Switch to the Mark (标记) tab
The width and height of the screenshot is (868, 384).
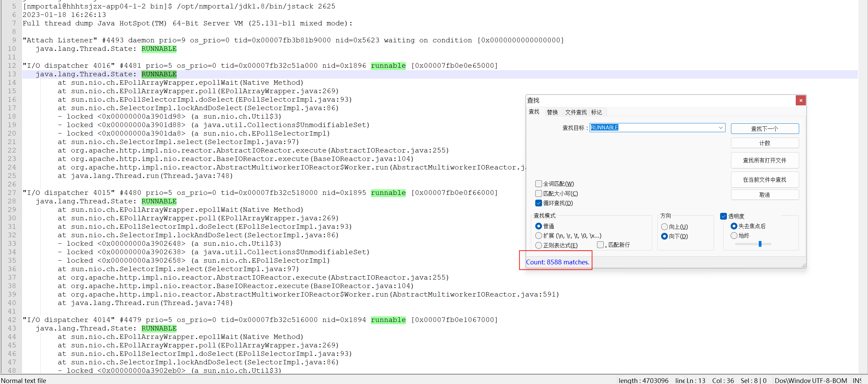pyautogui.click(x=596, y=112)
